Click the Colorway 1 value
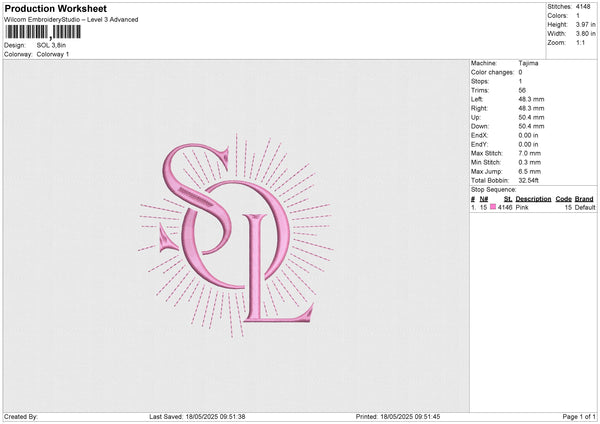The height and width of the screenshot is (424, 600). pyautogui.click(x=53, y=54)
